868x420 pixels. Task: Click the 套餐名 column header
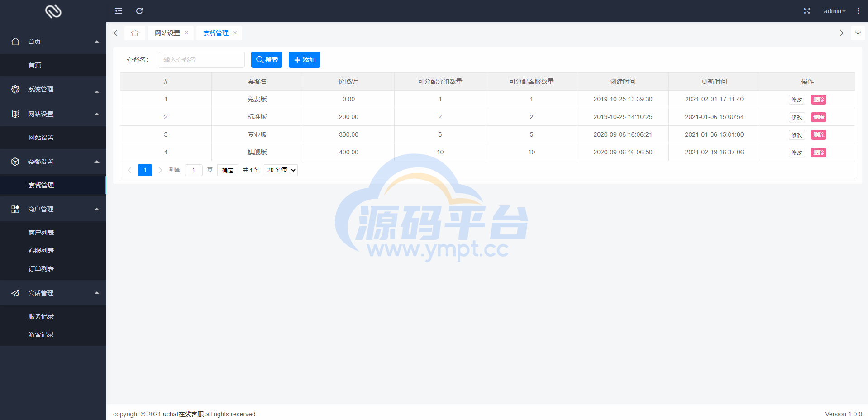257,81
